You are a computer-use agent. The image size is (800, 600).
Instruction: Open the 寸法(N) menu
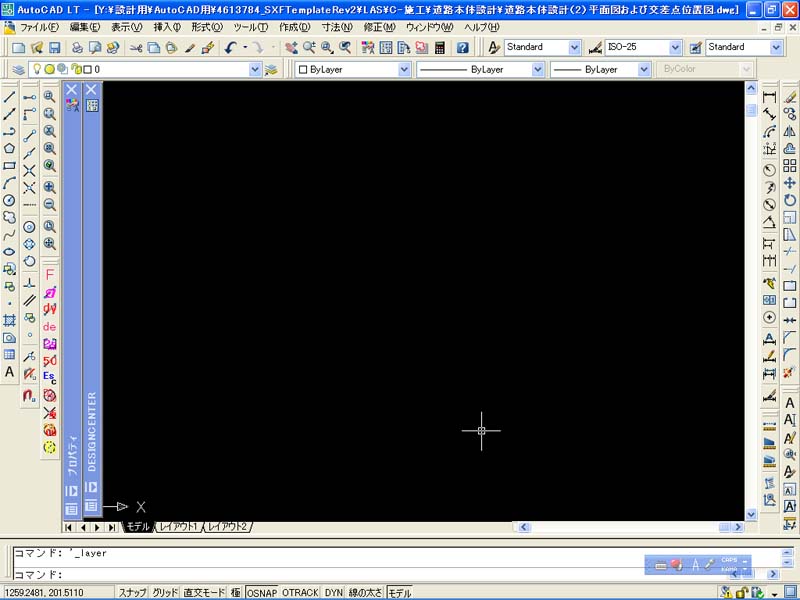point(337,27)
